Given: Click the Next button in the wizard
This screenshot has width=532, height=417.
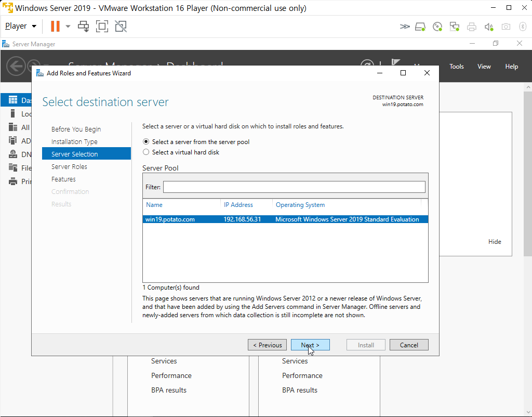Looking at the screenshot, I should pos(310,345).
